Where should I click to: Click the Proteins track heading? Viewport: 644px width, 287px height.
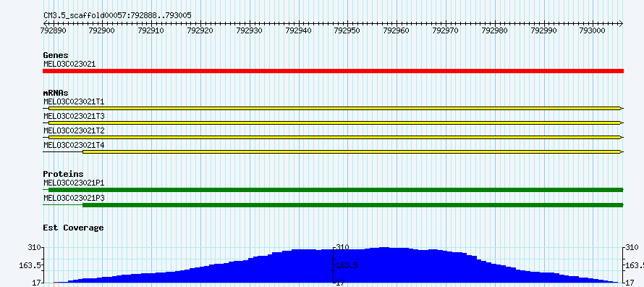(x=63, y=175)
